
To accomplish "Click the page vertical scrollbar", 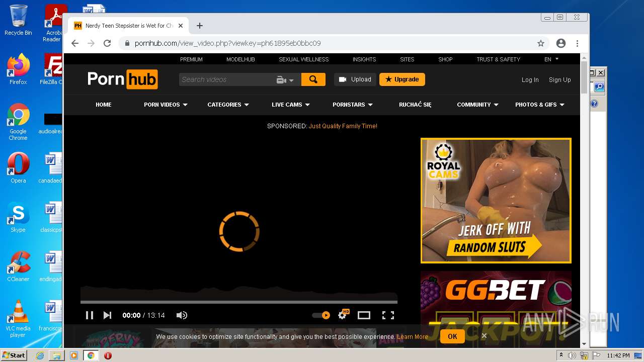I will coord(584,78).
